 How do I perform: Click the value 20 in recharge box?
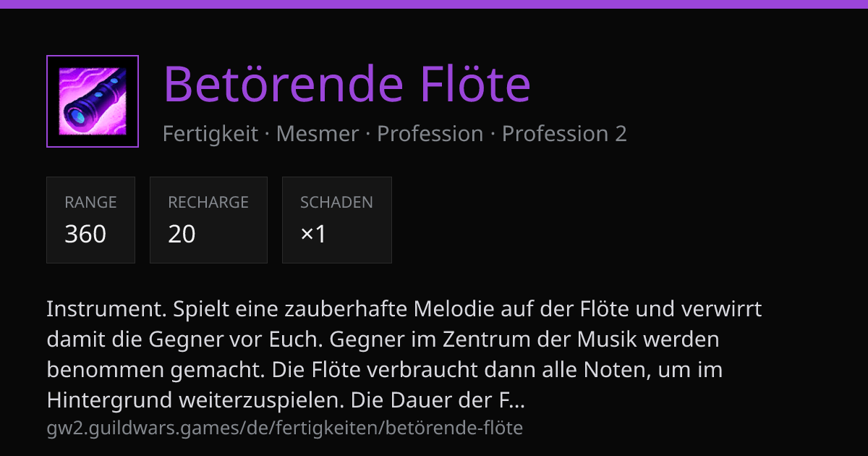(x=182, y=234)
